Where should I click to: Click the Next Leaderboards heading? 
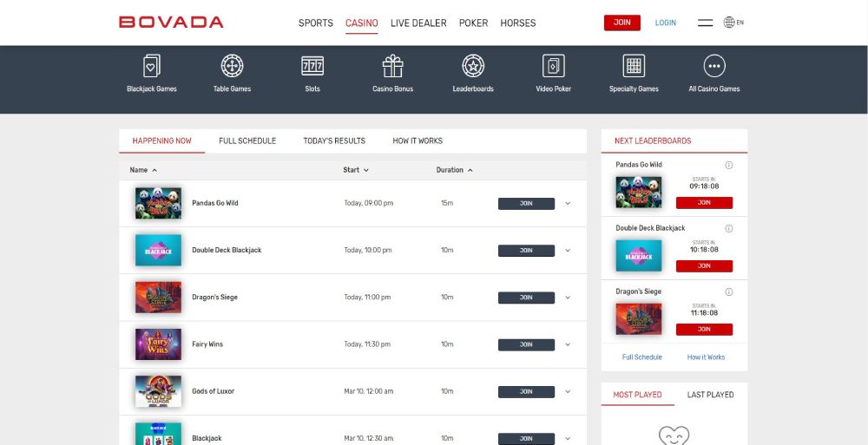pyautogui.click(x=653, y=141)
